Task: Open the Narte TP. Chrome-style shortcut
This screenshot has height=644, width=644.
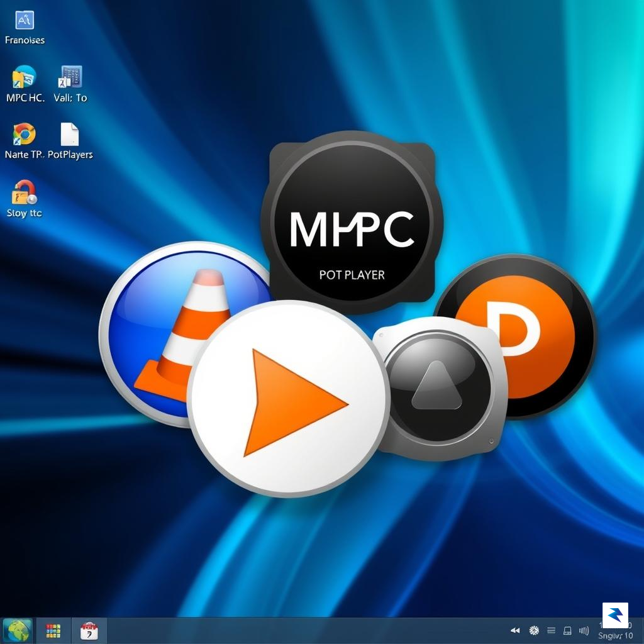Action: point(24,142)
